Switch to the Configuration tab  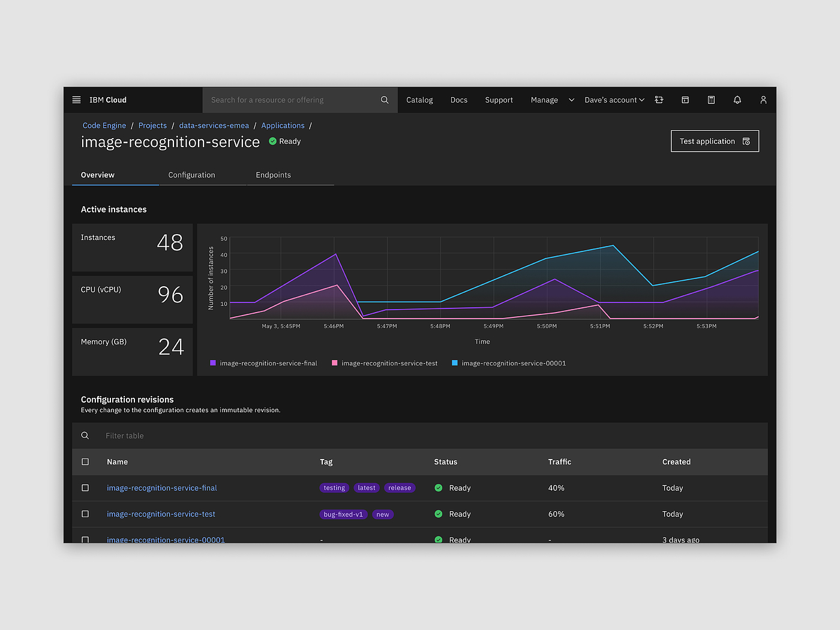click(x=191, y=175)
